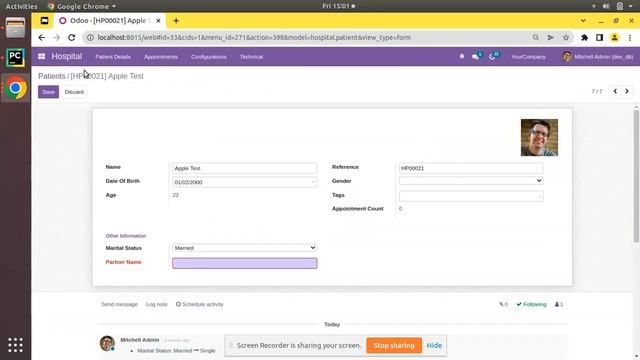This screenshot has width=640, height=360.
Task: Click Patients breadcrumb link
Action: click(x=51, y=76)
